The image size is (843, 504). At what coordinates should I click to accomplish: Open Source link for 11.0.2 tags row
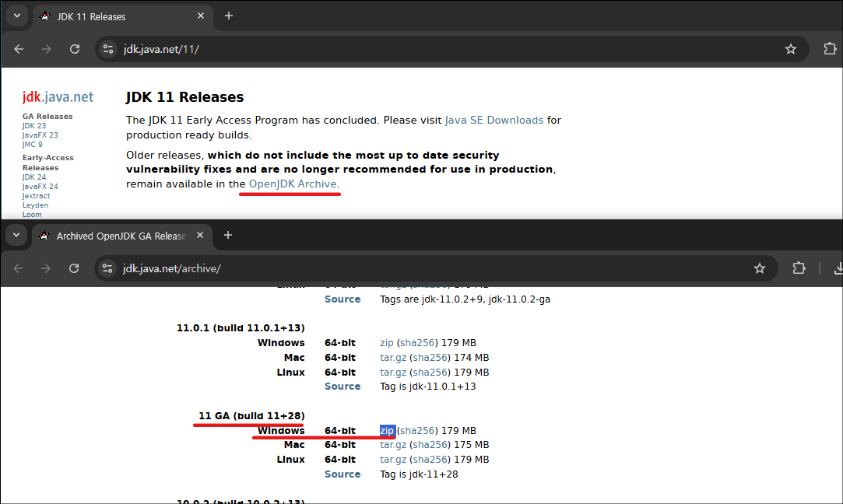pos(342,299)
